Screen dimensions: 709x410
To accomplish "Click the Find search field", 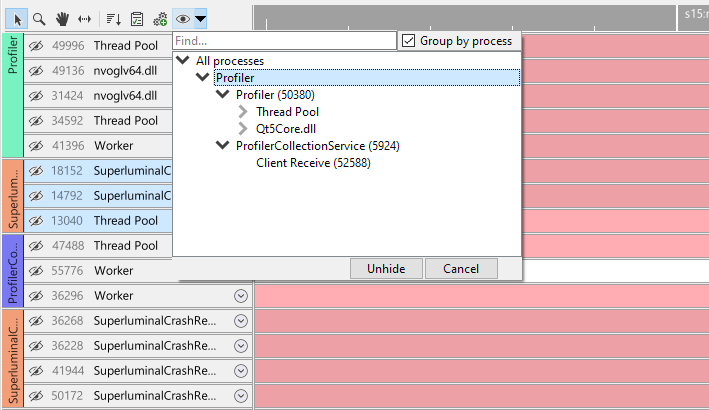I will [284, 41].
